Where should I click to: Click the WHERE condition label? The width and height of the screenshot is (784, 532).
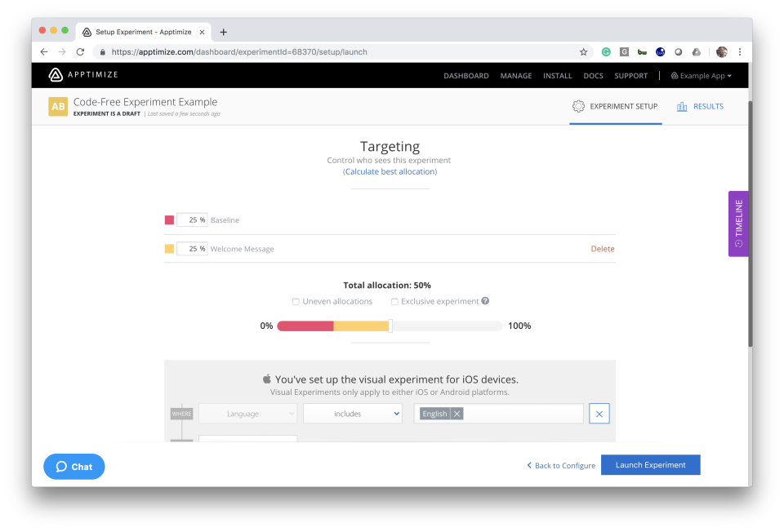181,414
